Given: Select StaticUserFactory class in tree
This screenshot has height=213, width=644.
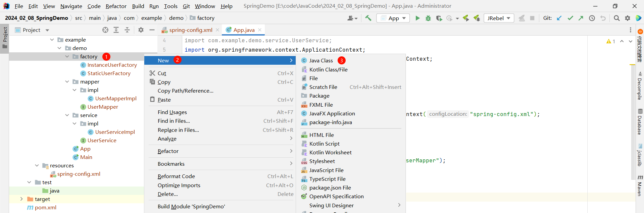Looking at the screenshot, I should coord(109,73).
